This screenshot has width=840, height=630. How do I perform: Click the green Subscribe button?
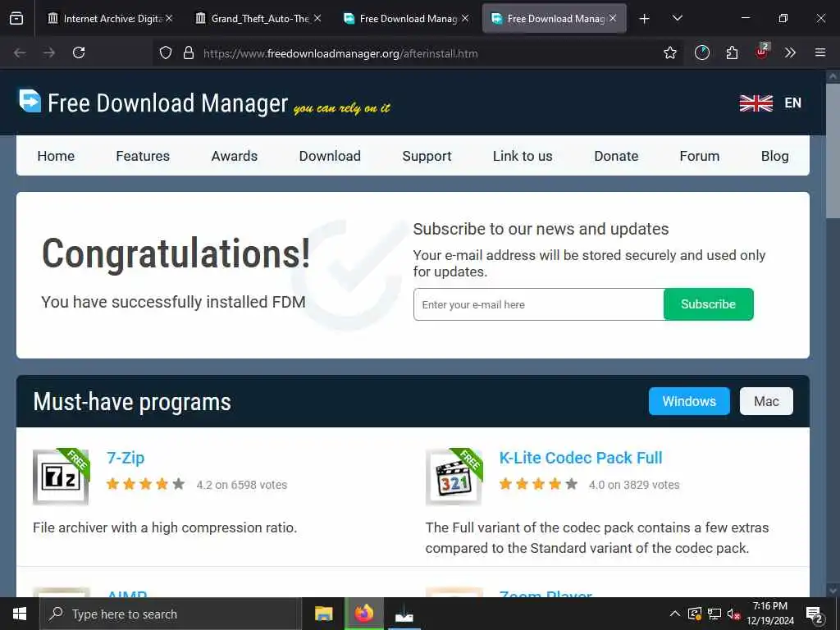tap(708, 304)
